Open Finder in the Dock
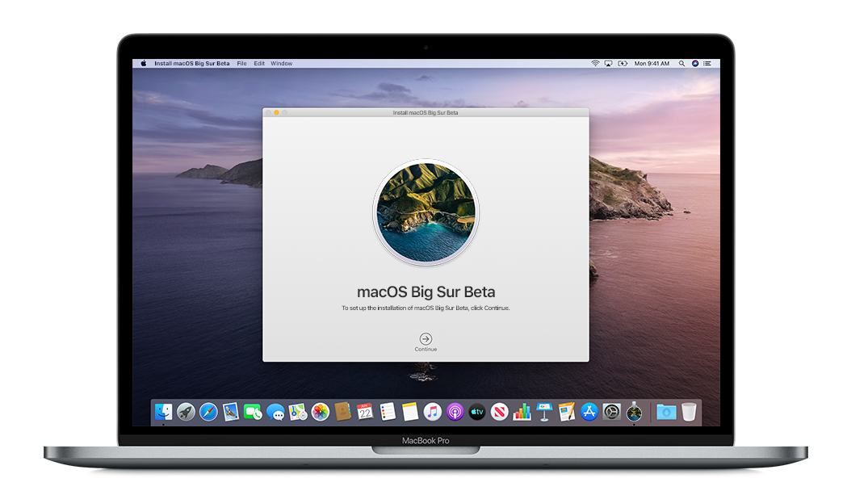 [164, 412]
